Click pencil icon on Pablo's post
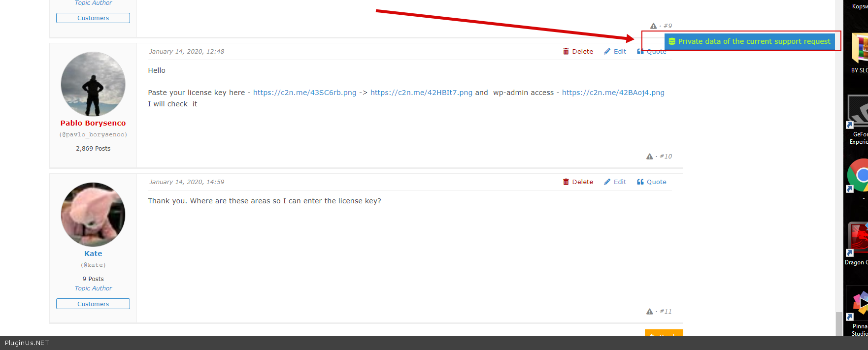 (x=607, y=51)
